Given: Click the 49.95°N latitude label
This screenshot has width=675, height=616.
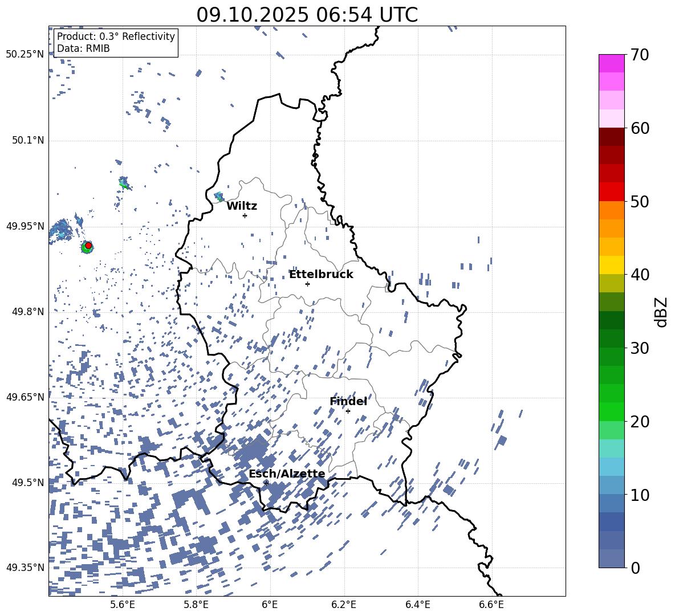Looking at the screenshot, I should [25, 226].
